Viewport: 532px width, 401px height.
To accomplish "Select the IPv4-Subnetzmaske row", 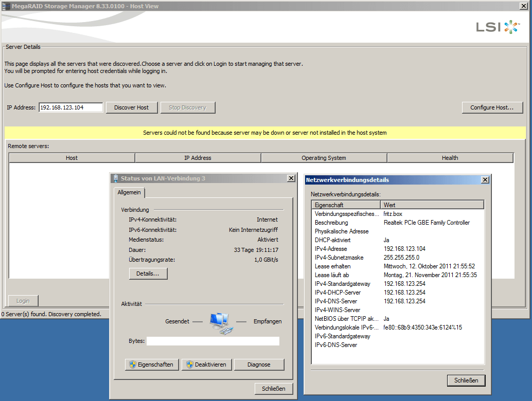I will (x=398, y=258).
